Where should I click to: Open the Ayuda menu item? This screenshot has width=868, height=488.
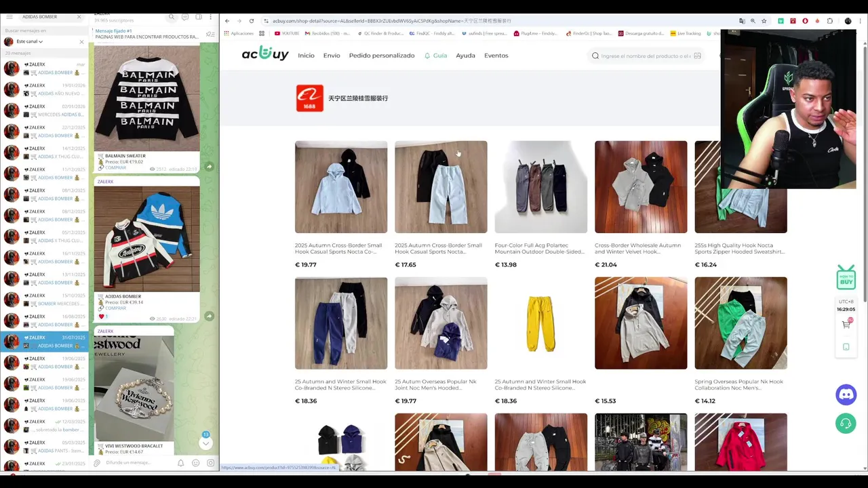pos(465,56)
